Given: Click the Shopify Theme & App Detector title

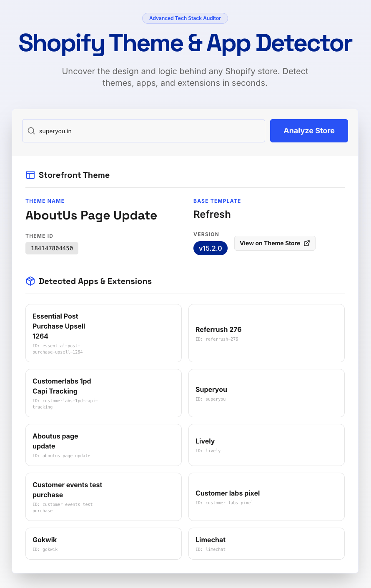Looking at the screenshot, I should pyautogui.click(x=185, y=43).
